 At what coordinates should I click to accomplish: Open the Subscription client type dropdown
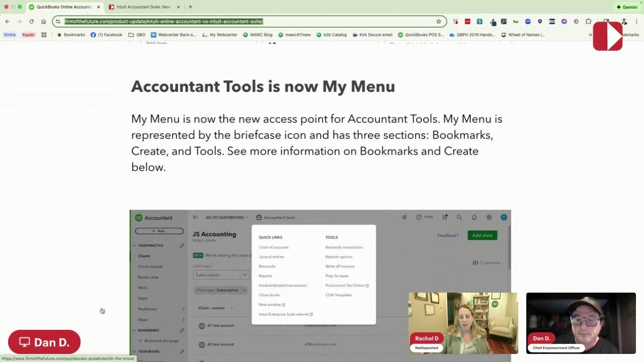(x=221, y=275)
